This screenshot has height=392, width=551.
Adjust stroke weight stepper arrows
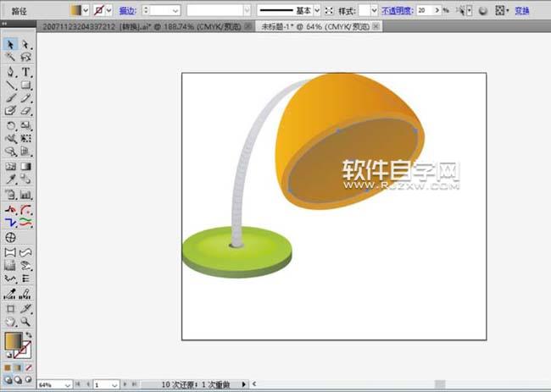point(146,10)
